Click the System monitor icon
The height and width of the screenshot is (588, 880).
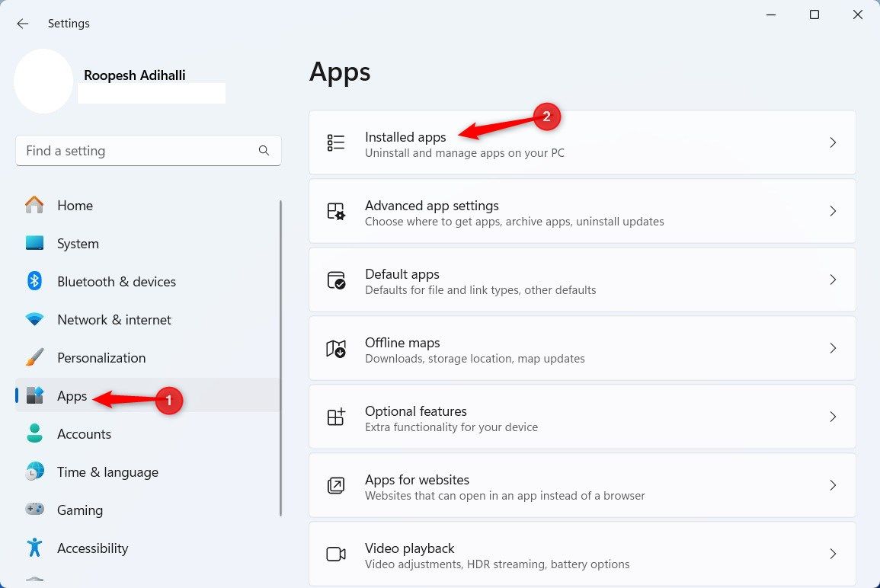coord(35,243)
